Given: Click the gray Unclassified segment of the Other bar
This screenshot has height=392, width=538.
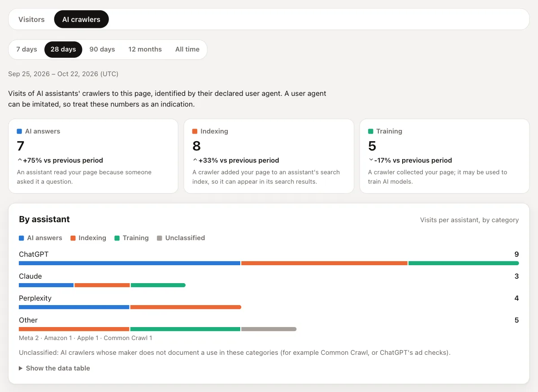Looking at the screenshot, I should click(269, 329).
